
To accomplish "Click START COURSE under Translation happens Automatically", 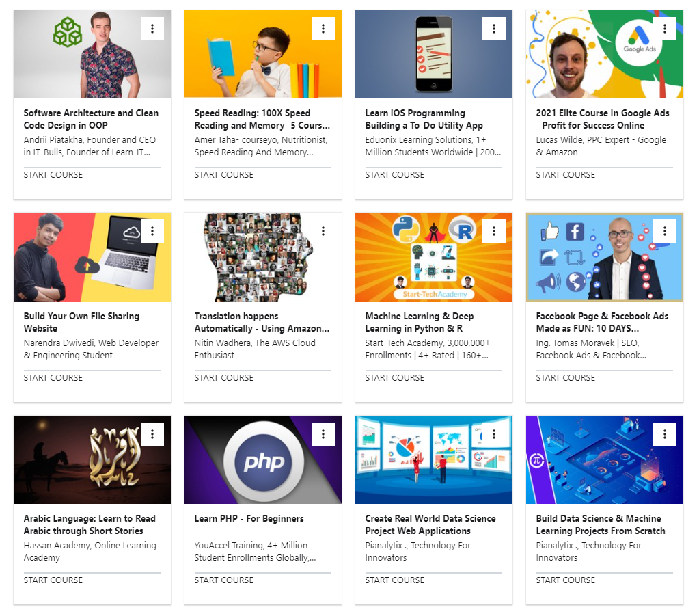I will [224, 378].
